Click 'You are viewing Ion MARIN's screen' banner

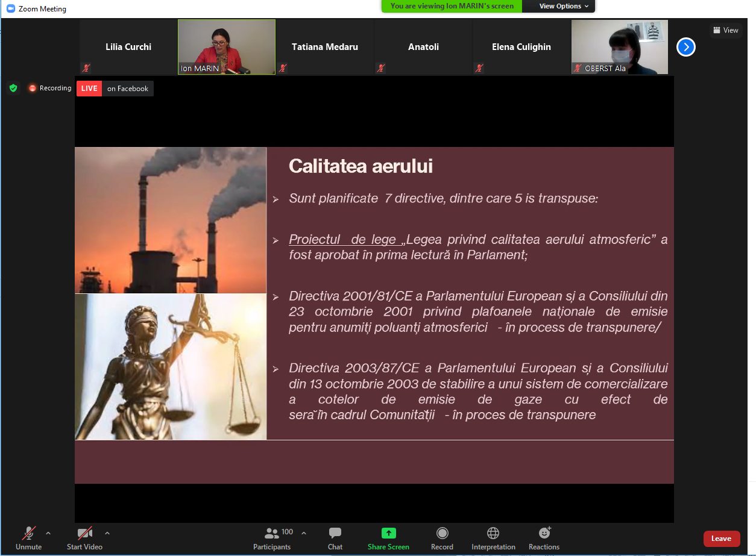[452, 6]
